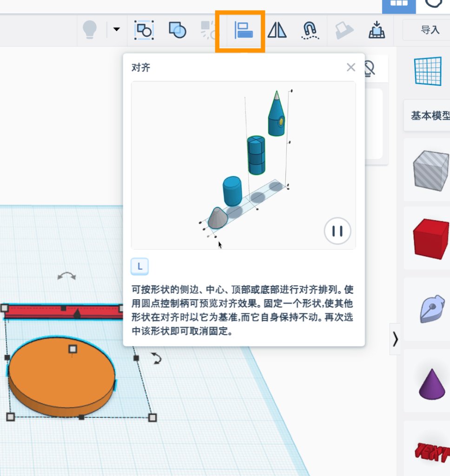This screenshot has height=476, width=450.
Task: Click the align animation preview area
Action: tap(243, 165)
